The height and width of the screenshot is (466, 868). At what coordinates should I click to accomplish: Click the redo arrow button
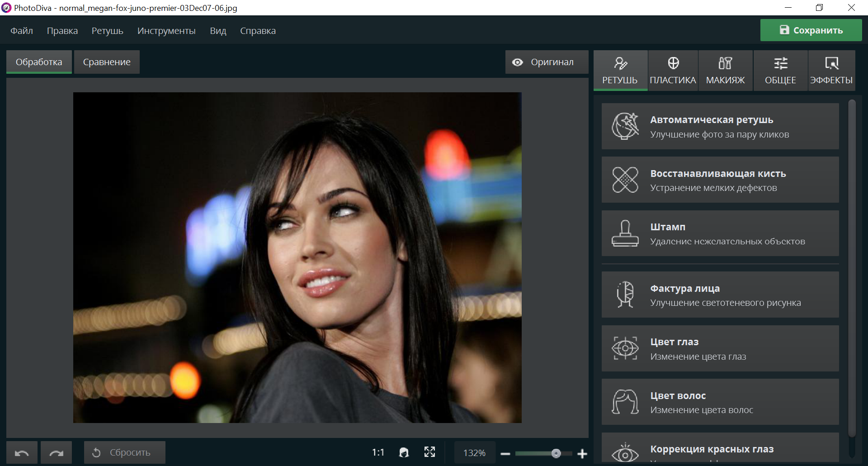pos(56,453)
